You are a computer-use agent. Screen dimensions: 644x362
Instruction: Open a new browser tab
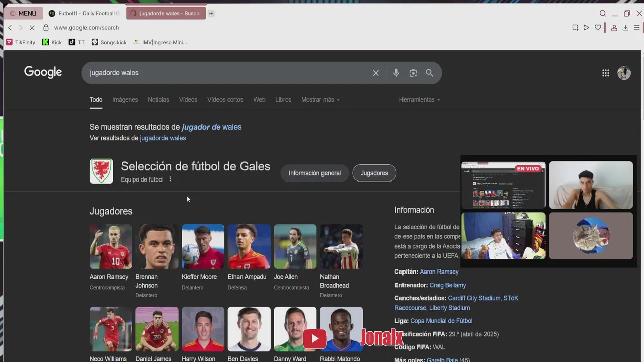211,13
